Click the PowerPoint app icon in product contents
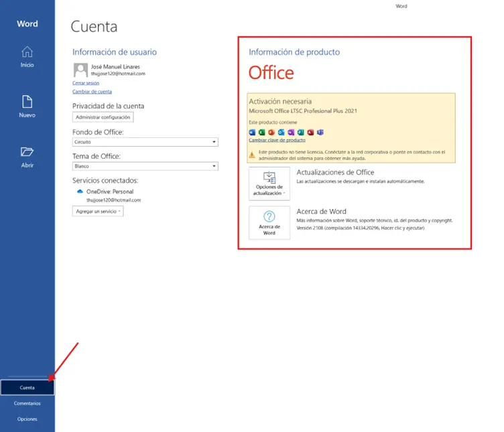 (271, 133)
